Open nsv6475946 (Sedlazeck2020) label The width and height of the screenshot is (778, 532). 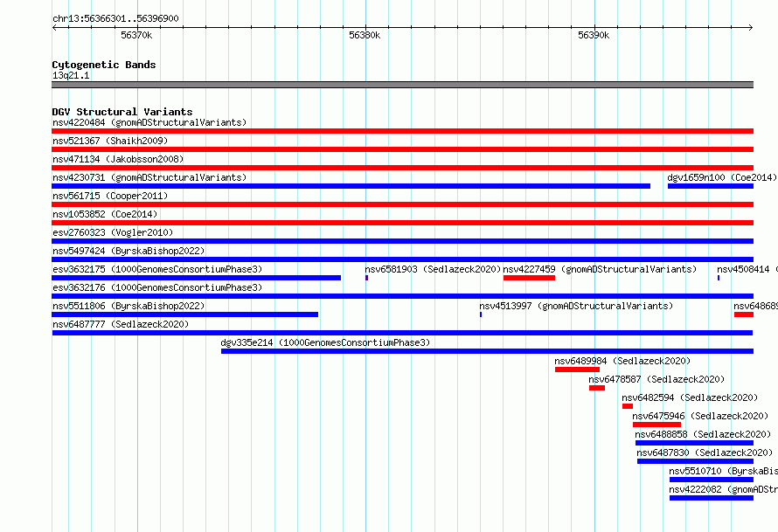click(700, 416)
